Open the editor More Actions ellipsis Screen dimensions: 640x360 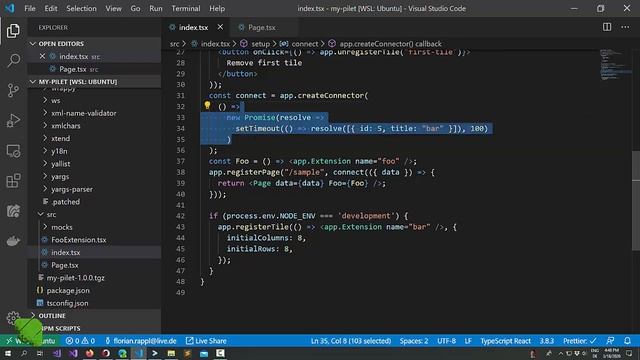point(625,27)
